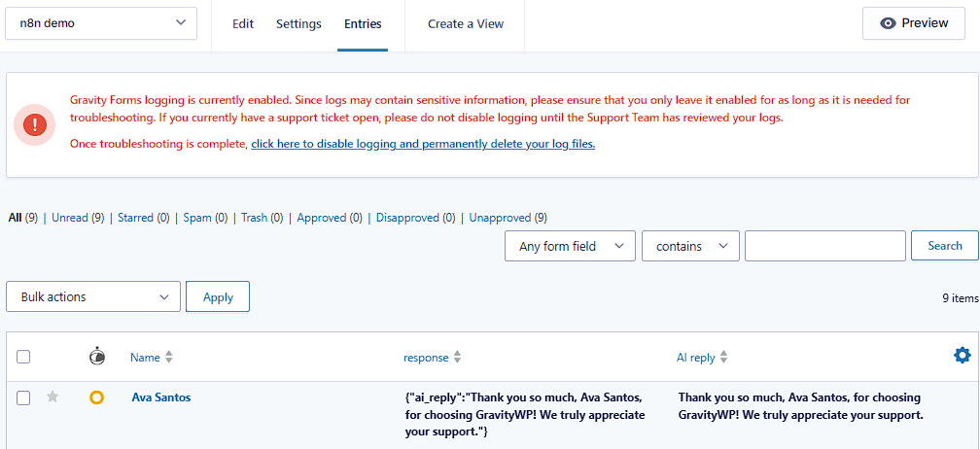Click the disable logging link
Viewport: 980px width, 449px height.
tap(423, 144)
